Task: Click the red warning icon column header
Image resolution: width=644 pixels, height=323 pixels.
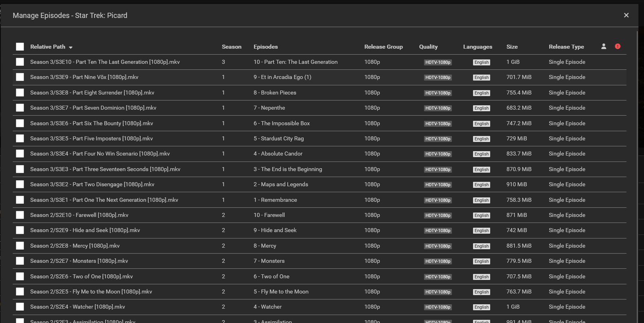Action: pyautogui.click(x=618, y=46)
